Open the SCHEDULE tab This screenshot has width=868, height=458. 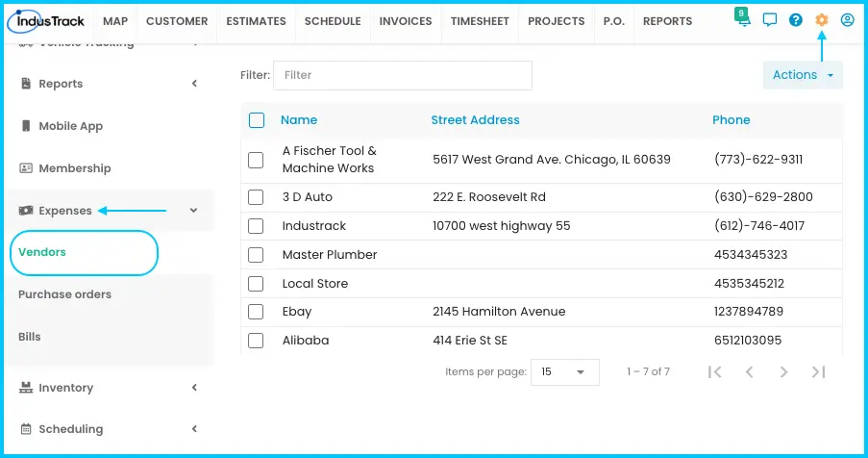pos(333,21)
